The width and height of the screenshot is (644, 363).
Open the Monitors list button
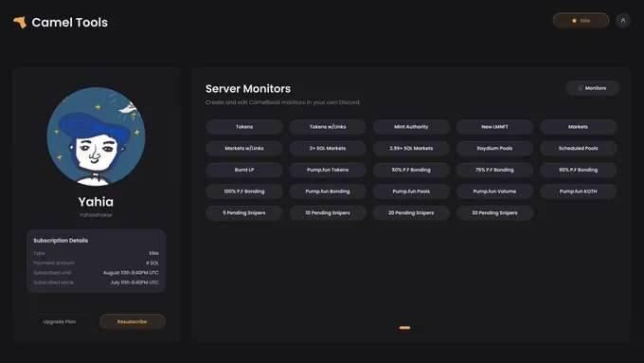coord(592,88)
